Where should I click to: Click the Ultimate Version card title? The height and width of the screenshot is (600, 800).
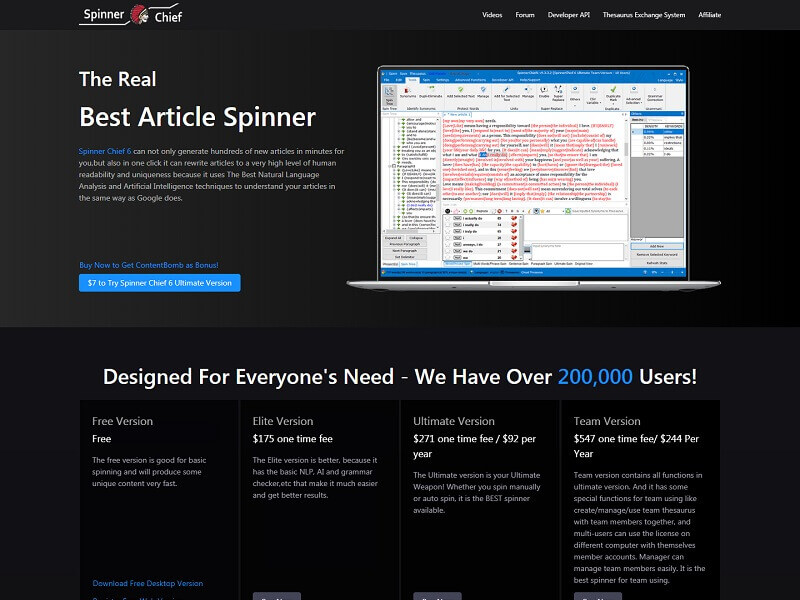point(454,421)
